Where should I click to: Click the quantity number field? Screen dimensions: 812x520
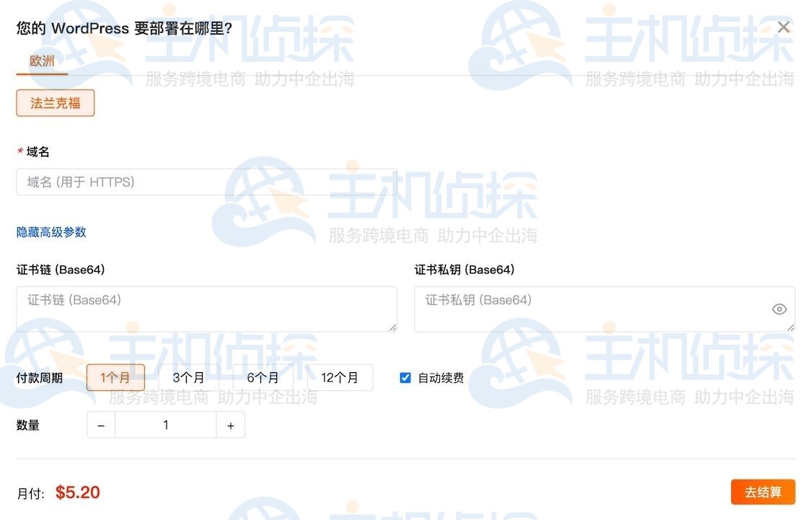(x=165, y=425)
